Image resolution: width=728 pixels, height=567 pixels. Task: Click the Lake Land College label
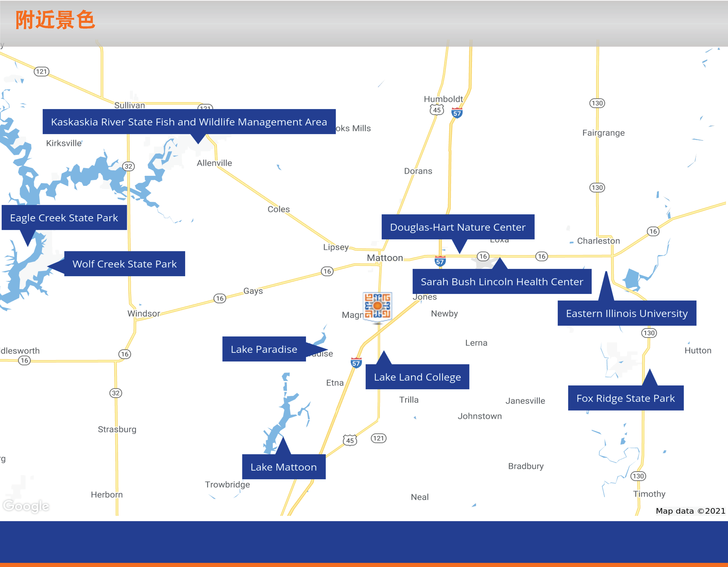(417, 377)
